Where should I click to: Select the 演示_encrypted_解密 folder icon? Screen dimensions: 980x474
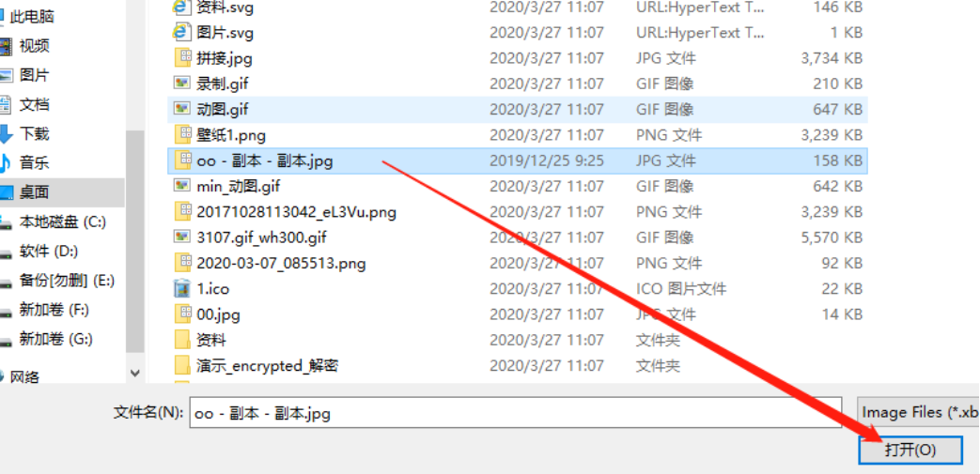click(x=182, y=365)
